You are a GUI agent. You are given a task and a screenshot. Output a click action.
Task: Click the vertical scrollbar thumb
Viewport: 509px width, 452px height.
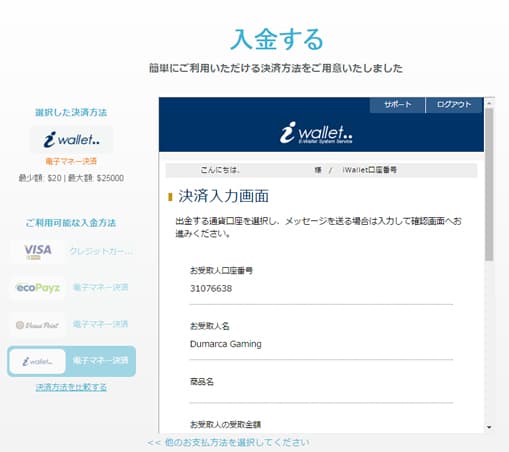point(489,184)
